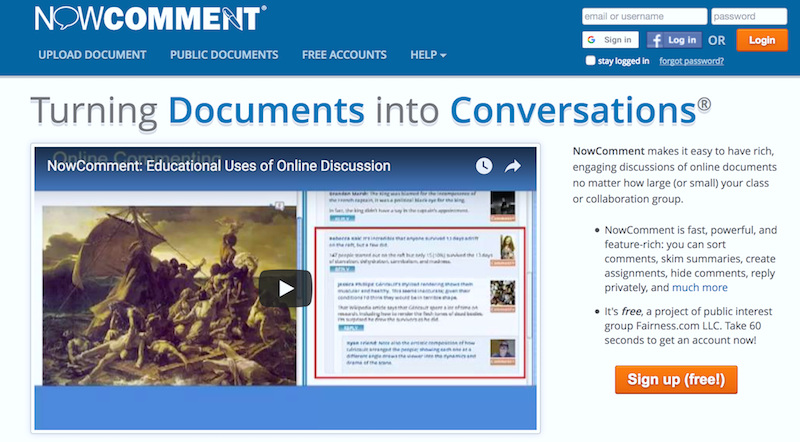Play the Educational Uses video
The image size is (800, 442).
tap(285, 288)
